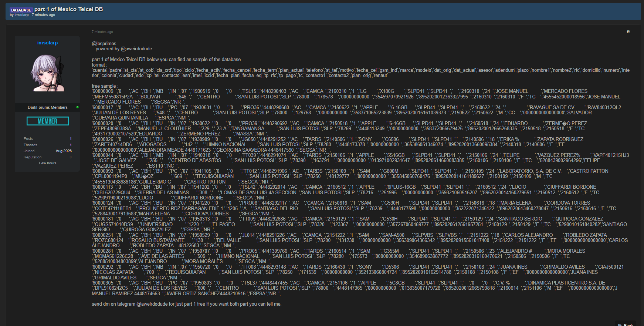Click the Posts count in user panel

(x=71, y=139)
